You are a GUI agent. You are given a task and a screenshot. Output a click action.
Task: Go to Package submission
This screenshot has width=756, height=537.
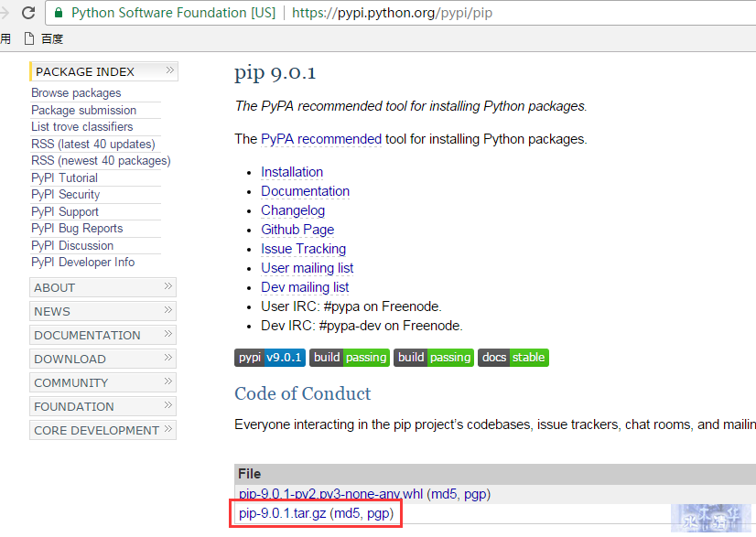pyautogui.click(x=84, y=111)
